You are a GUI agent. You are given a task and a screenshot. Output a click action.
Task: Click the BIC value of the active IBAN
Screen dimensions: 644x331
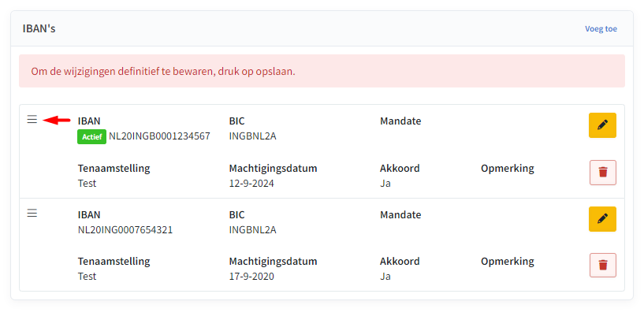tap(252, 136)
